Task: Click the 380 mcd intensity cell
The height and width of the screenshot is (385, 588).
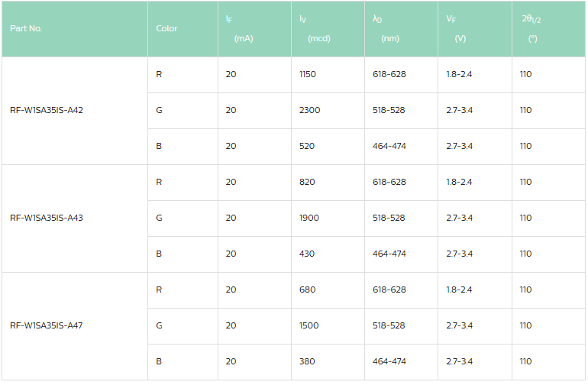Action: (307, 361)
